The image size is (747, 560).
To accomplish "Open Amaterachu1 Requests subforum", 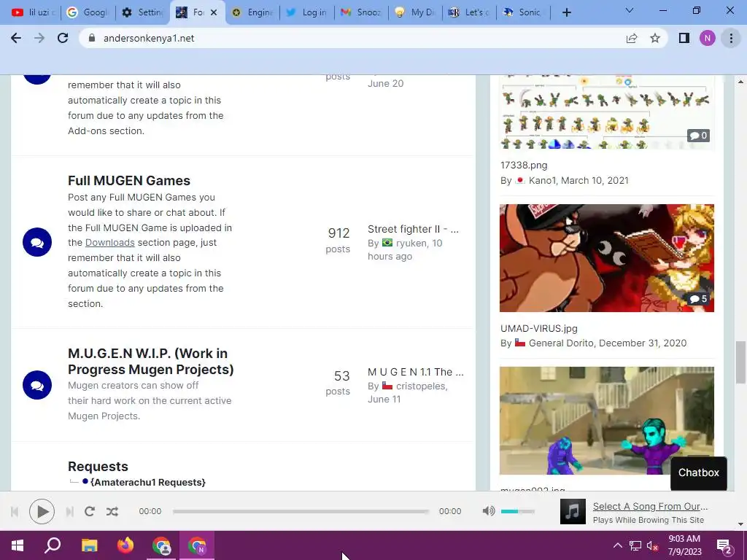I will [x=148, y=483].
